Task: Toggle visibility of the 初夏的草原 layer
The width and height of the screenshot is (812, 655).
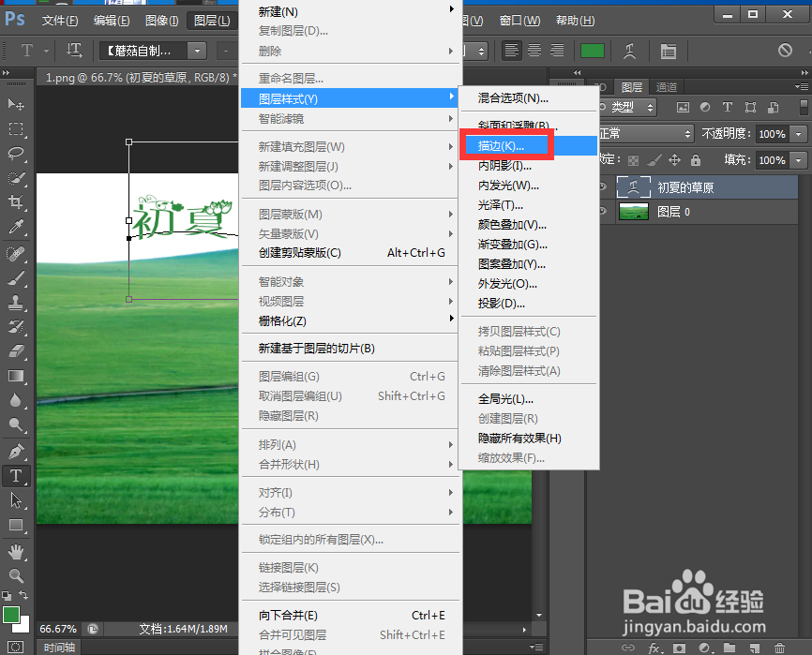Action: (603, 186)
